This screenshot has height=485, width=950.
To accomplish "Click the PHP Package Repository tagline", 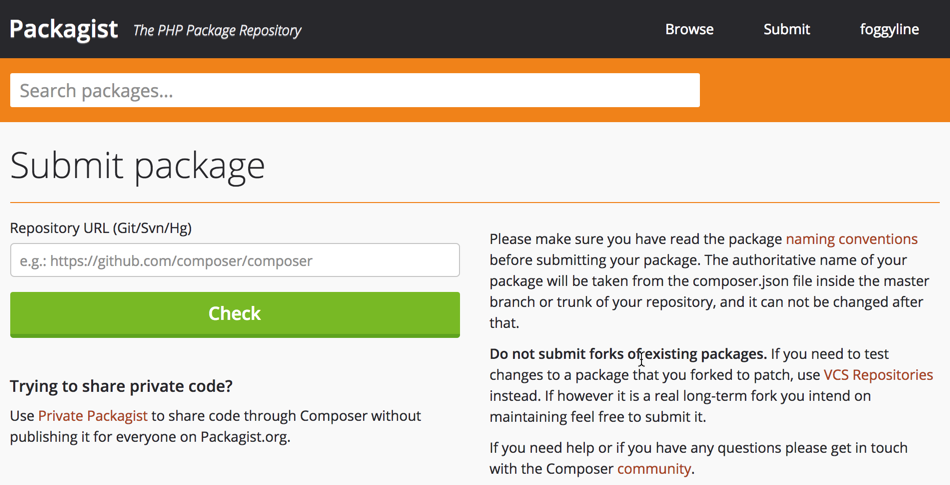I will [x=217, y=30].
